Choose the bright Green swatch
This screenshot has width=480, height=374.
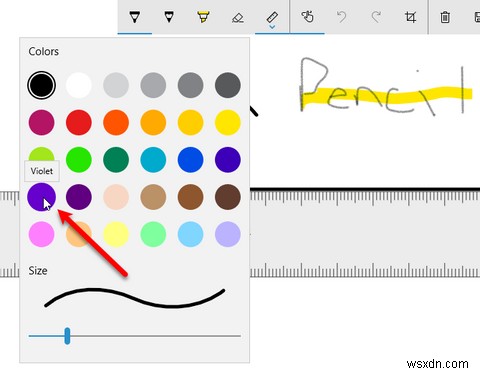tap(79, 160)
